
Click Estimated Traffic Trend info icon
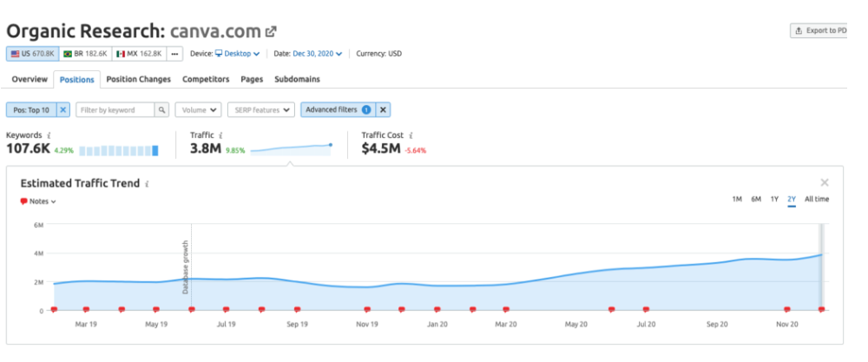pos(148,185)
